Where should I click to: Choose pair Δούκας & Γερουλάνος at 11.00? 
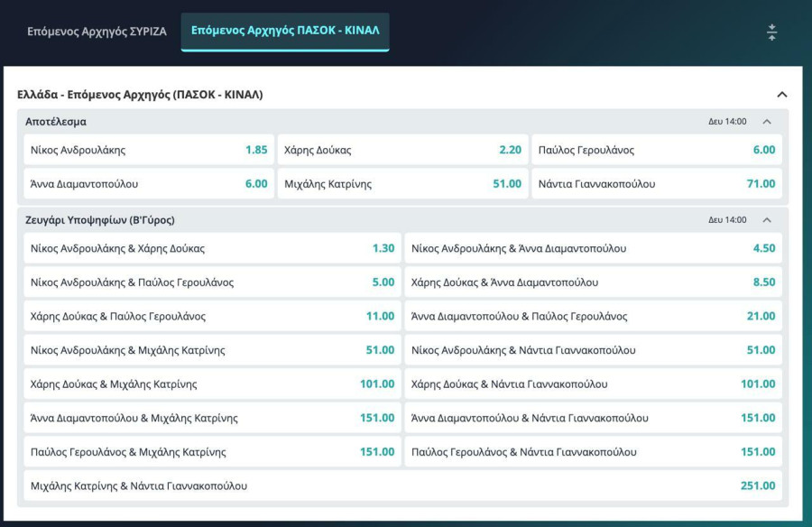click(x=212, y=317)
